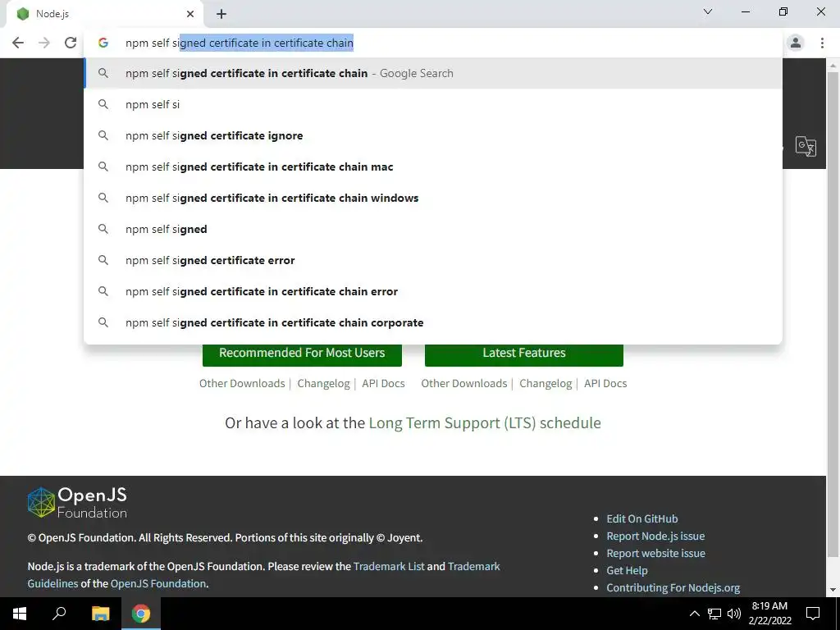This screenshot has height=630, width=840.
Task: Open the Chrome profile avatar icon
Action: point(796,43)
